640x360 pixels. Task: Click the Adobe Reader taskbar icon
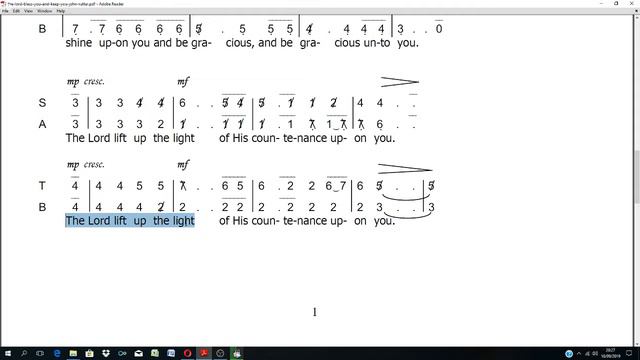(x=204, y=353)
